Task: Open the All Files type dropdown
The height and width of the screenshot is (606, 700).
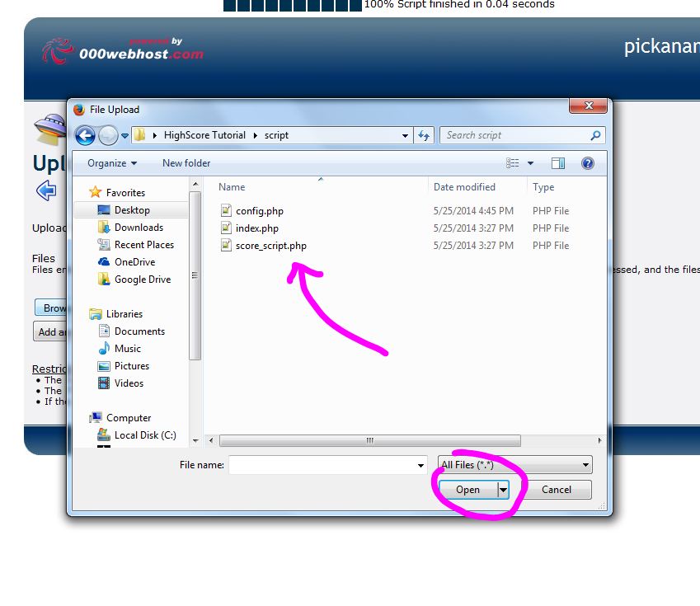Action: tap(514, 465)
